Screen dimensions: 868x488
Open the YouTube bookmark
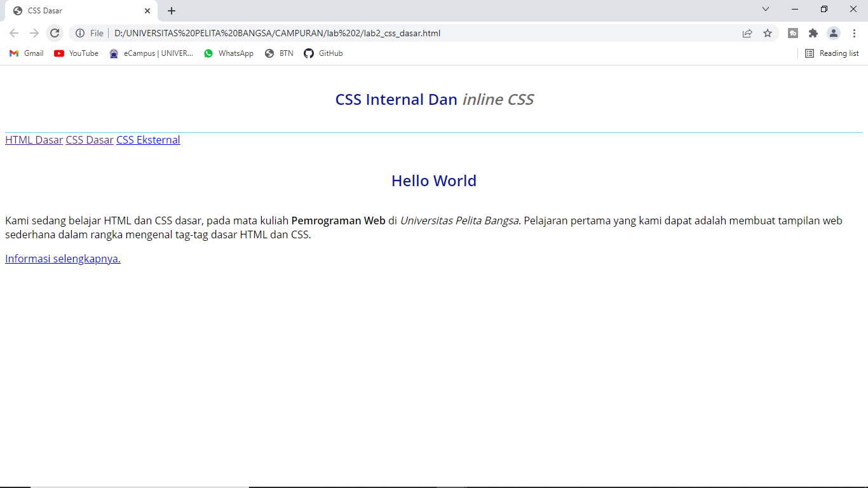coord(76,53)
